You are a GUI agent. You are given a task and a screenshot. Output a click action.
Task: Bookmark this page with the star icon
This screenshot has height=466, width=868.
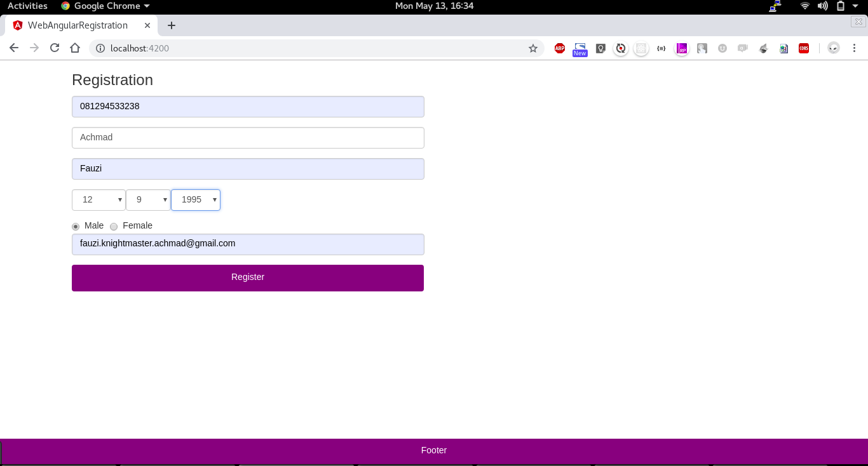533,48
